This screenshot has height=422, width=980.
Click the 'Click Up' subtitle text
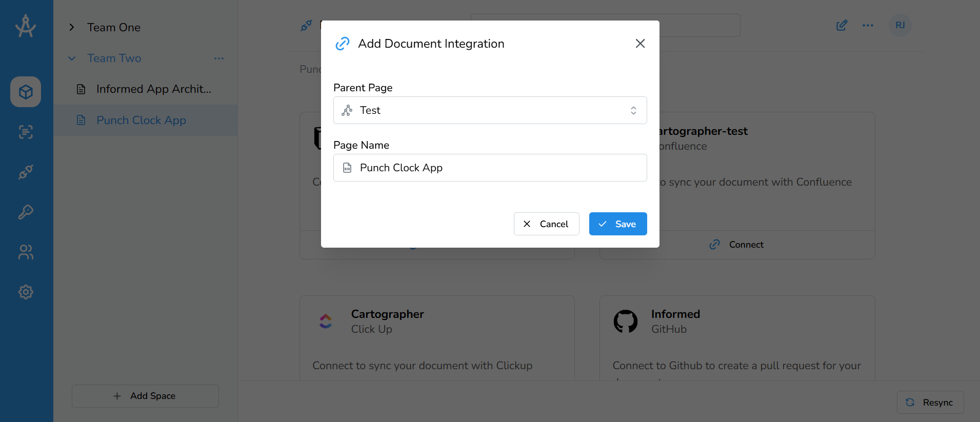[372, 329]
